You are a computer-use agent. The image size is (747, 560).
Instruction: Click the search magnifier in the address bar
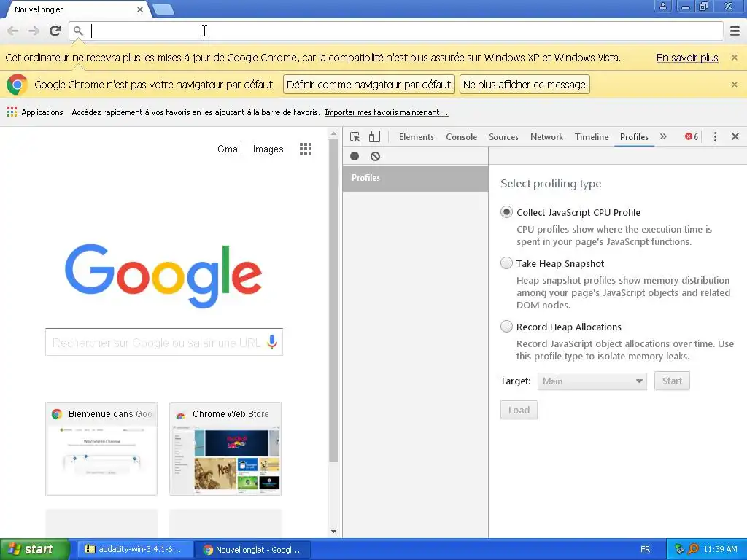coord(78,31)
